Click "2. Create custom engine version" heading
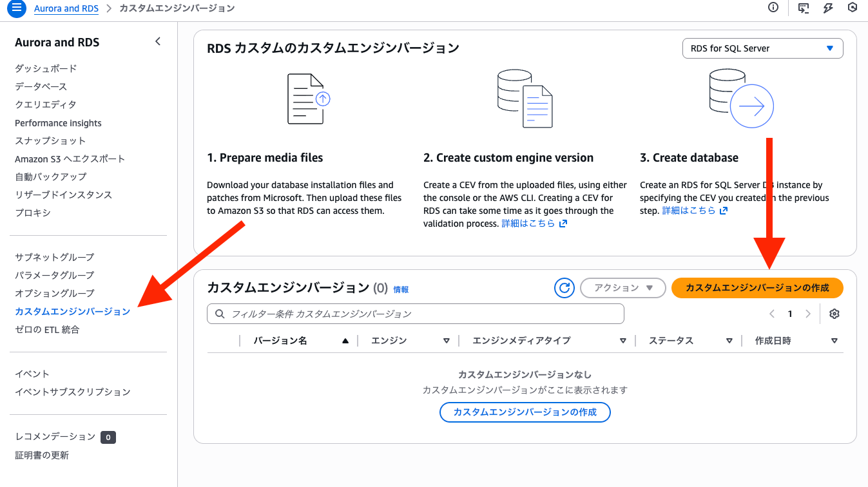This screenshot has height=487, width=868. (x=508, y=158)
